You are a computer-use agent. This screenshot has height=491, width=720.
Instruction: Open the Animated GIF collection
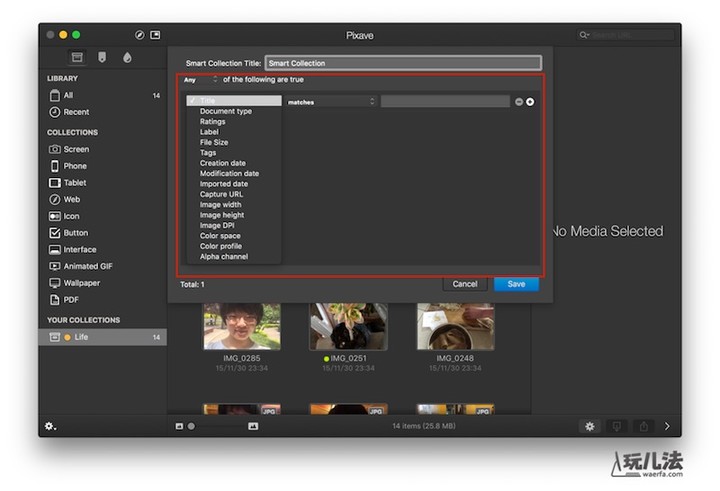point(80,266)
